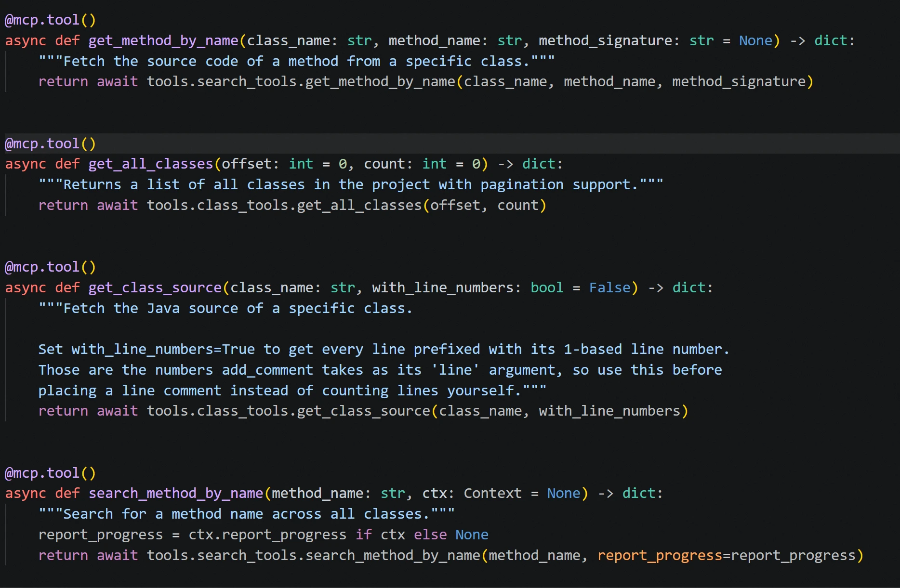900x588 pixels.
Task: Click the Context type annotation of ctx
Action: [492, 494]
